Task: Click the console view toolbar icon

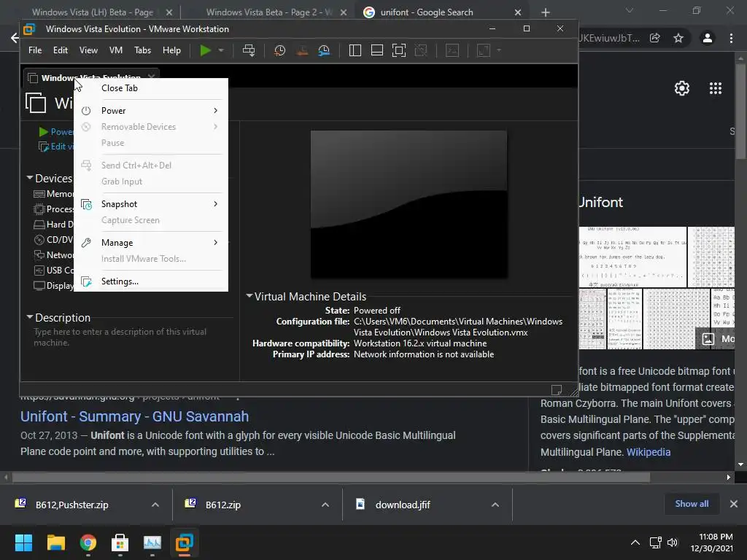Action: point(452,50)
